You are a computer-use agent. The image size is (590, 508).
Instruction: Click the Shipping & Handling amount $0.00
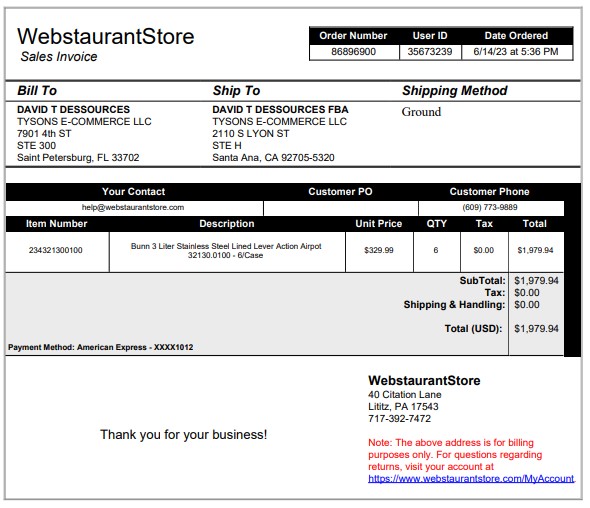[527, 304]
